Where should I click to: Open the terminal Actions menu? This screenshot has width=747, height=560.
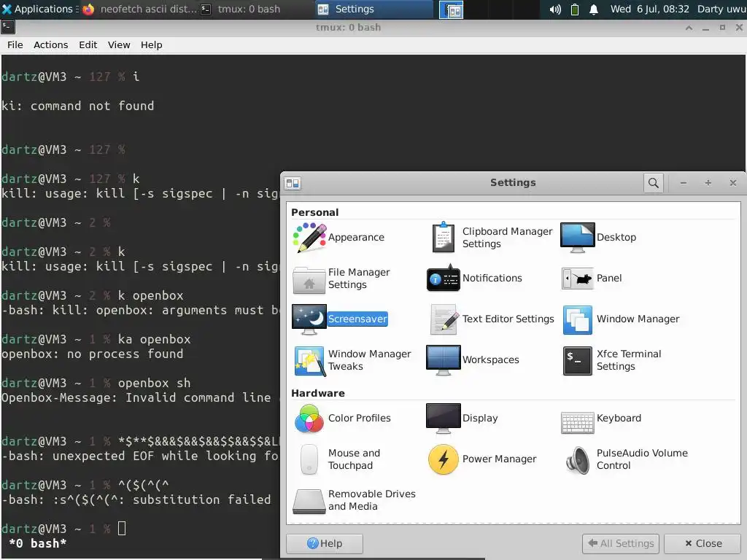click(50, 44)
